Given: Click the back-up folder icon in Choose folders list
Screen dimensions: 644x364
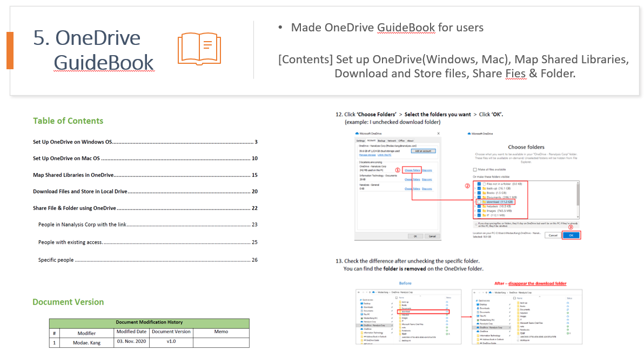Looking at the screenshot, I should [484, 188].
